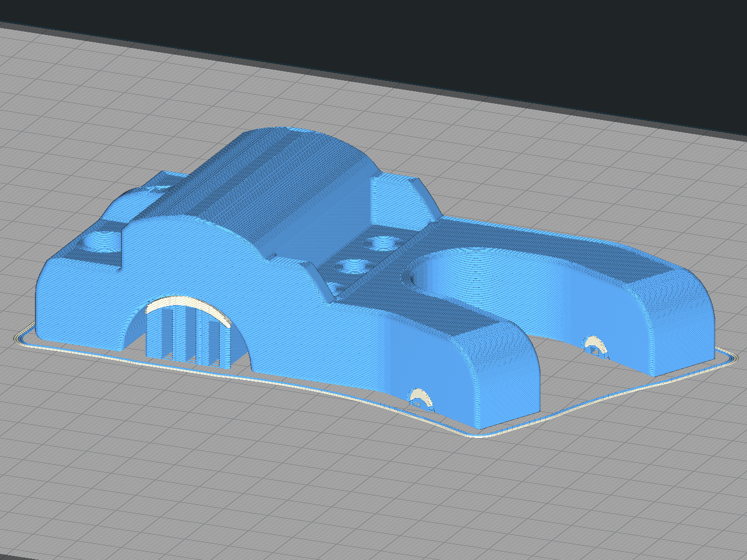This screenshot has width=747, height=560.
Task: Click the small semicircular hole on the front arm
Action: click(420, 399)
